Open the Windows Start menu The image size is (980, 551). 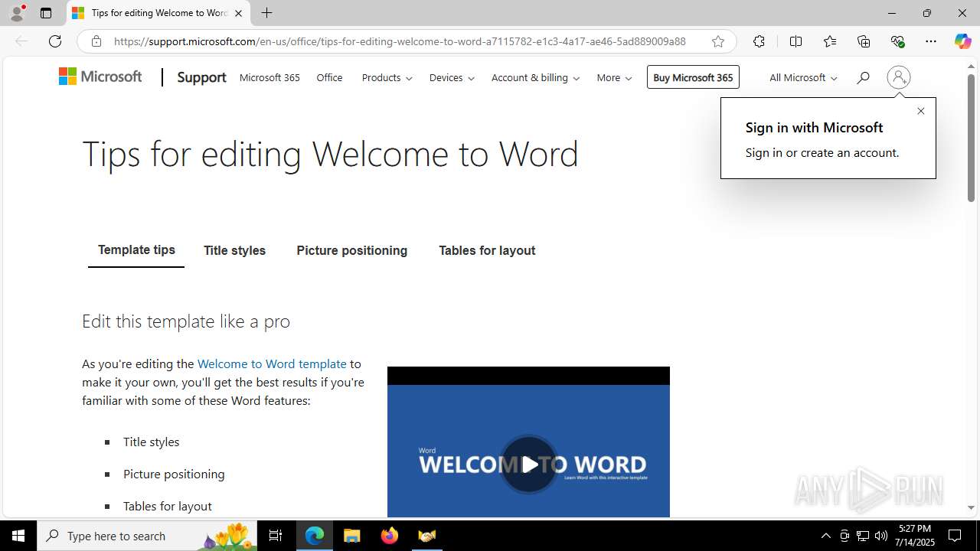[18, 536]
